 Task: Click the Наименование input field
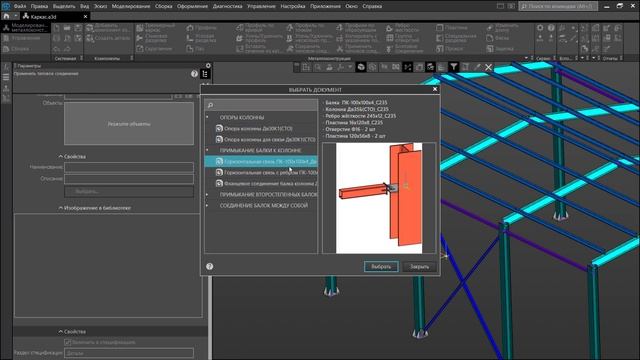[x=129, y=167]
